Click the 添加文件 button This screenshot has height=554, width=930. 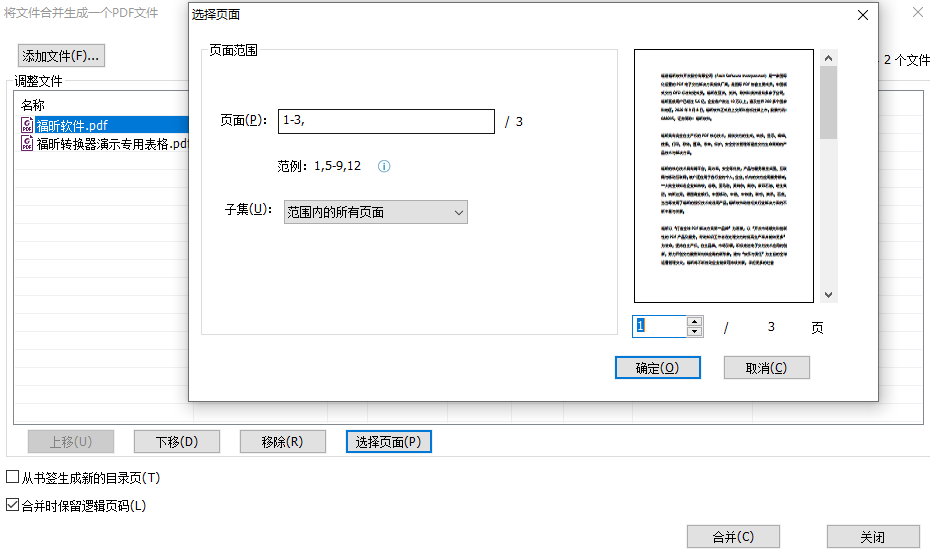coord(61,56)
